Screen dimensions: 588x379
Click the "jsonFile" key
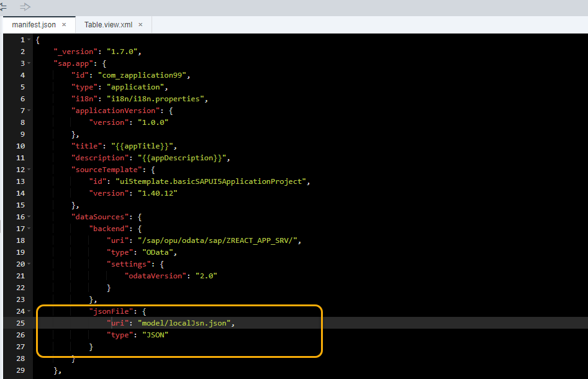[x=111, y=311]
